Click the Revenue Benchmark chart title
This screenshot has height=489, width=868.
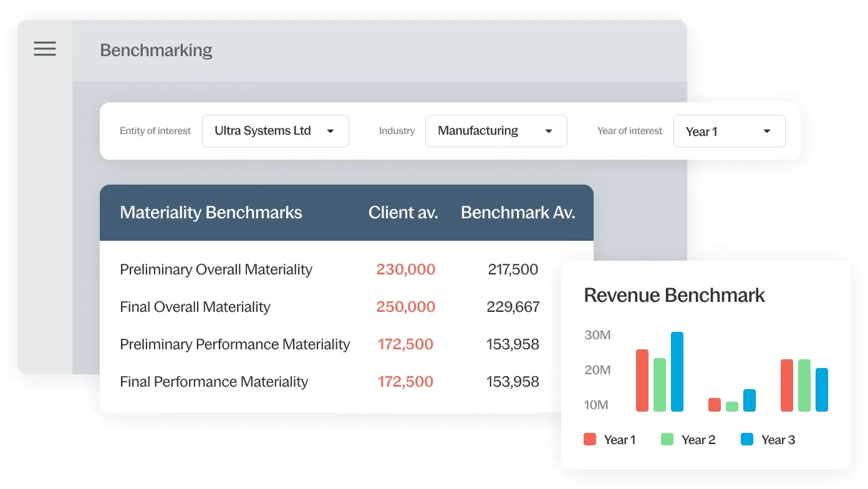[x=674, y=295]
